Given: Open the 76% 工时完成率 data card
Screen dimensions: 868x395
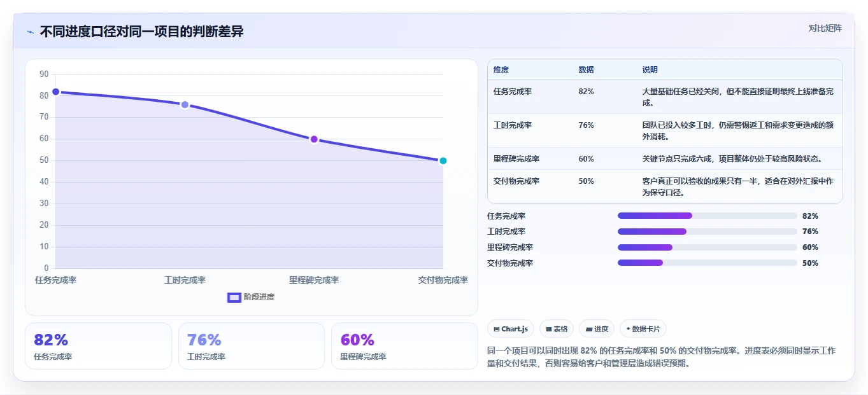Looking at the screenshot, I should click(252, 346).
